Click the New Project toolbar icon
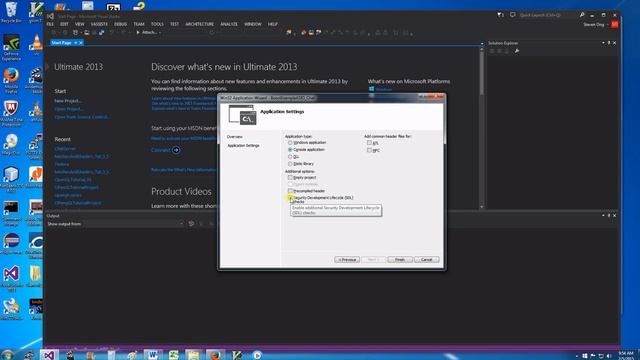The width and height of the screenshot is (640, 360). point(76,32)
